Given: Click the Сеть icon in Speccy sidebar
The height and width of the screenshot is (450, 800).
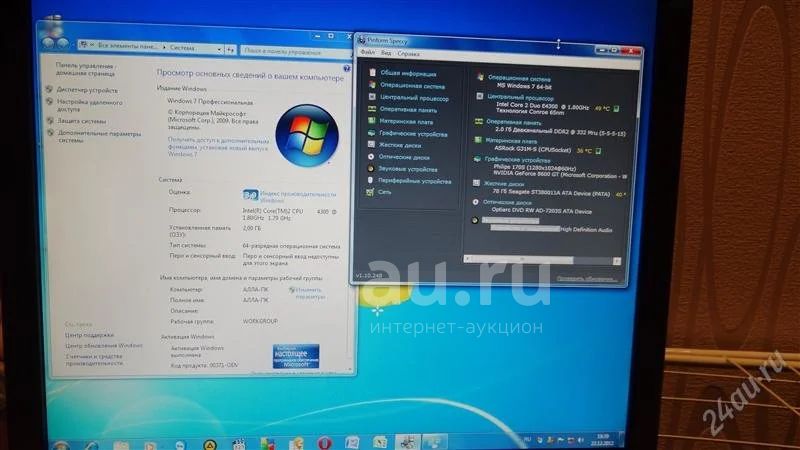Looking at the screenshot, I should click(370, 192).
